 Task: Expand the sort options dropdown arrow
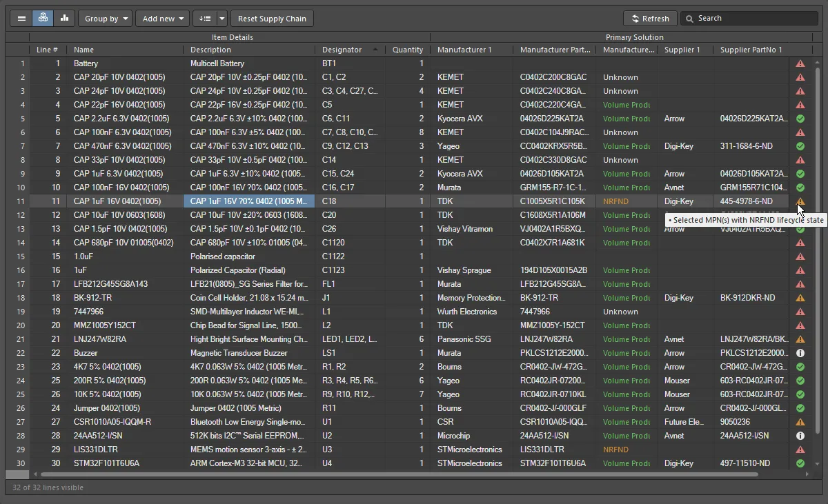(x=221, y=19)
